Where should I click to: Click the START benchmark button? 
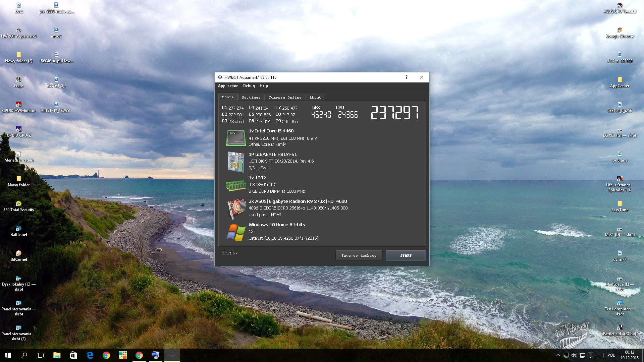coord(406,255)
